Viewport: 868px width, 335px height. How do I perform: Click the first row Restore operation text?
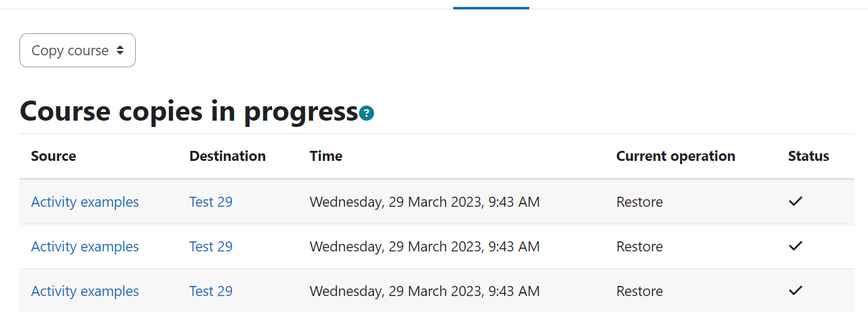coord(640,202)
